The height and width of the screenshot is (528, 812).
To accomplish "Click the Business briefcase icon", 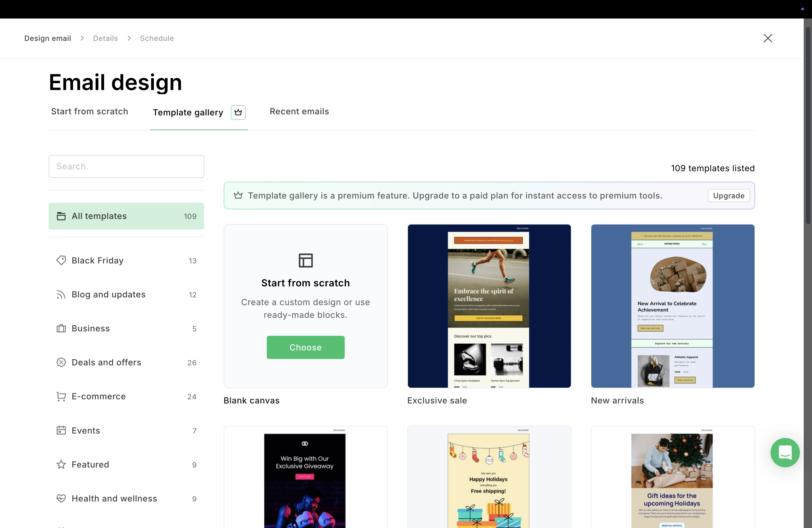I will click(61, 328).
